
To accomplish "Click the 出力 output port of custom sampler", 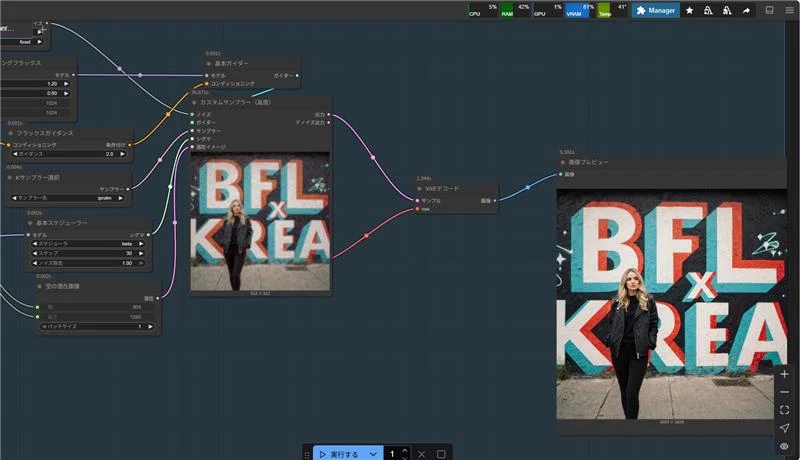I will pyautogui.click(x=328, y=115).
